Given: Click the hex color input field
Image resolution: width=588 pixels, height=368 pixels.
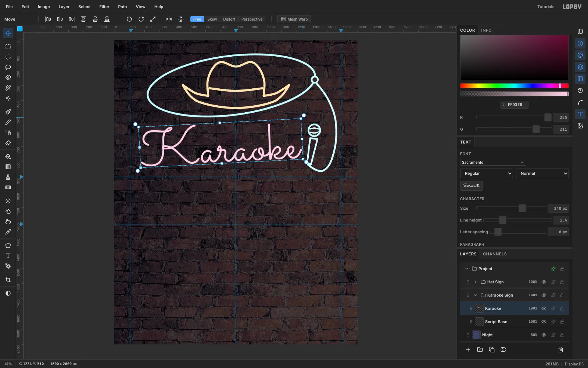Looking at the screenshot, I should coord(514,105).
